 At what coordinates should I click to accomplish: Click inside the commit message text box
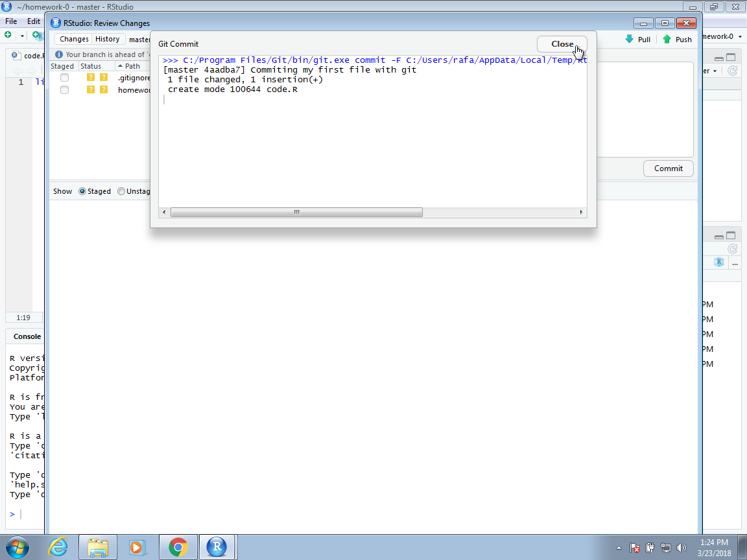[x=645, y=110]
